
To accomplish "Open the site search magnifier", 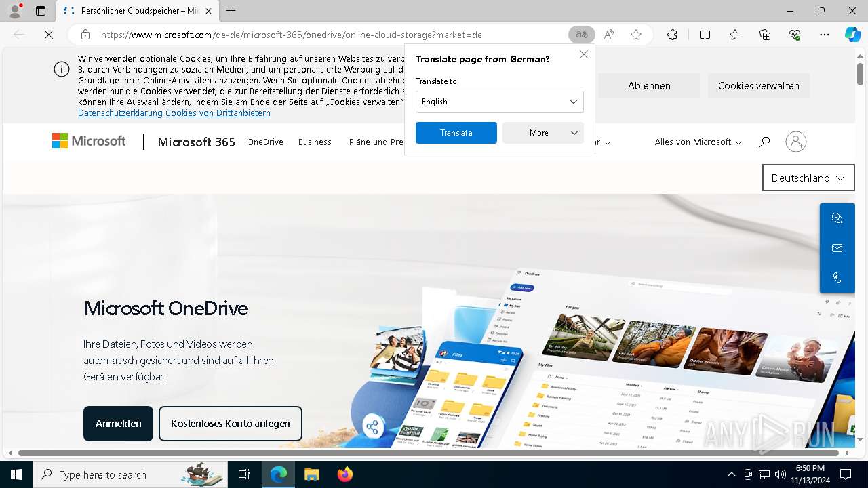I will 764,142.
